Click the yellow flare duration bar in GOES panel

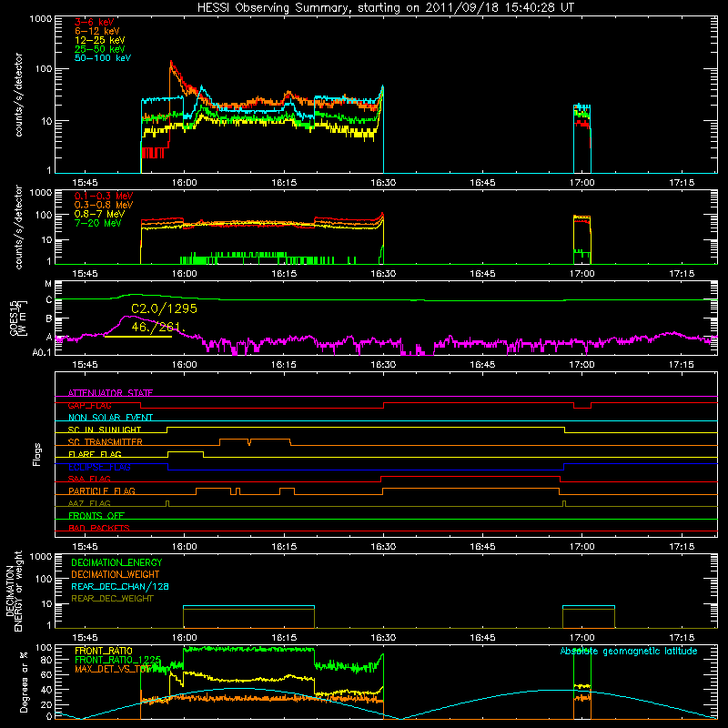pyautogui.click(x=138, y=337)
